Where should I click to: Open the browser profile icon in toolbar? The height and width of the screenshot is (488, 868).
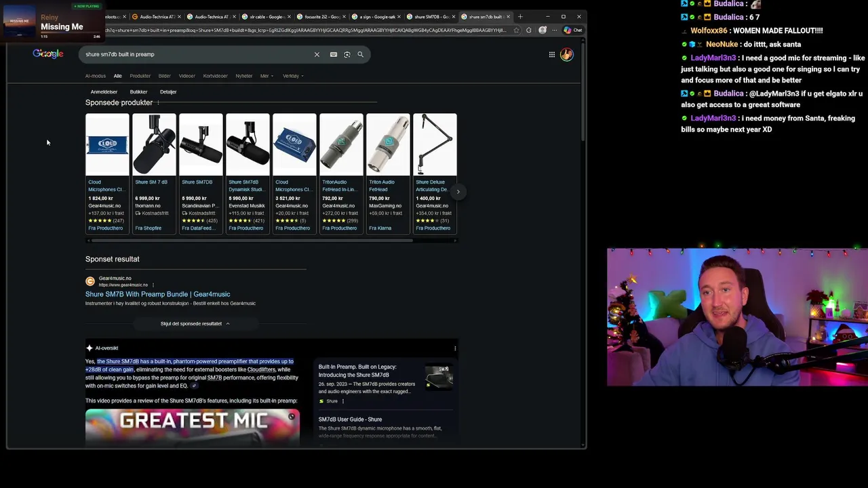point(542,30)
